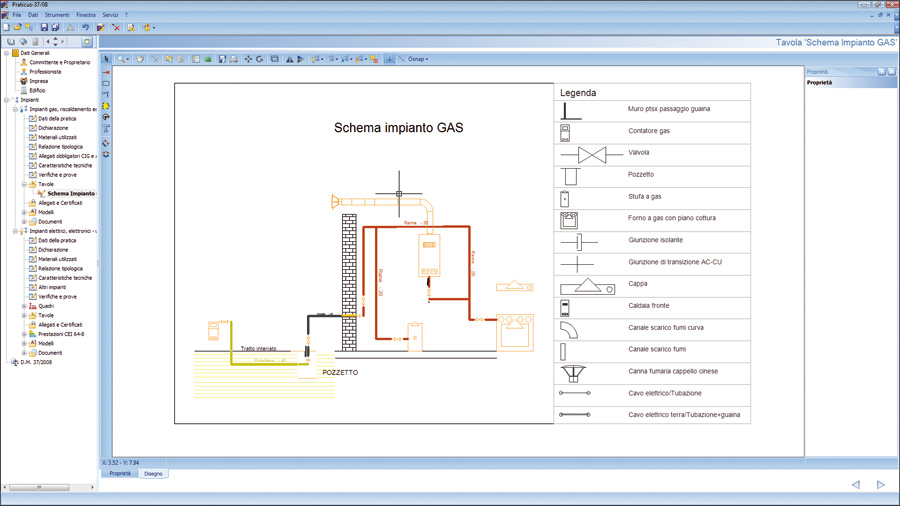Viewport: 900px width, 506px height.
Task: Open the magnifier zoom tool
Action: tap(121, 59)
